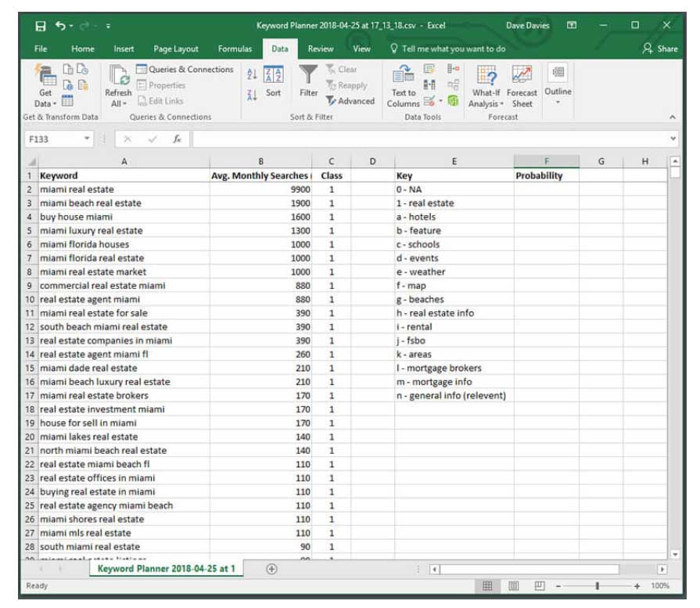The height and width of the screenshot is (608, 700).
Task: Open Ribbon Display Options icon
Action: coord(572,26)
